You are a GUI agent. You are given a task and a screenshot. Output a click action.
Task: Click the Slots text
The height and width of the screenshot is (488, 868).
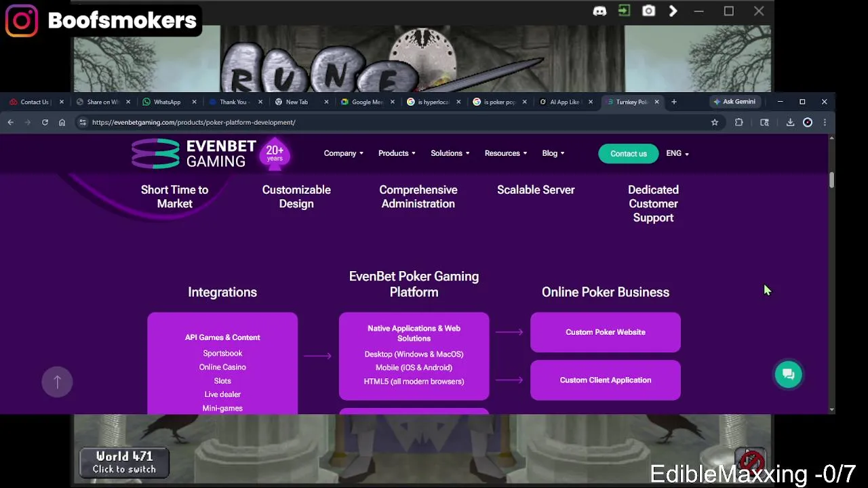(222, 381)
